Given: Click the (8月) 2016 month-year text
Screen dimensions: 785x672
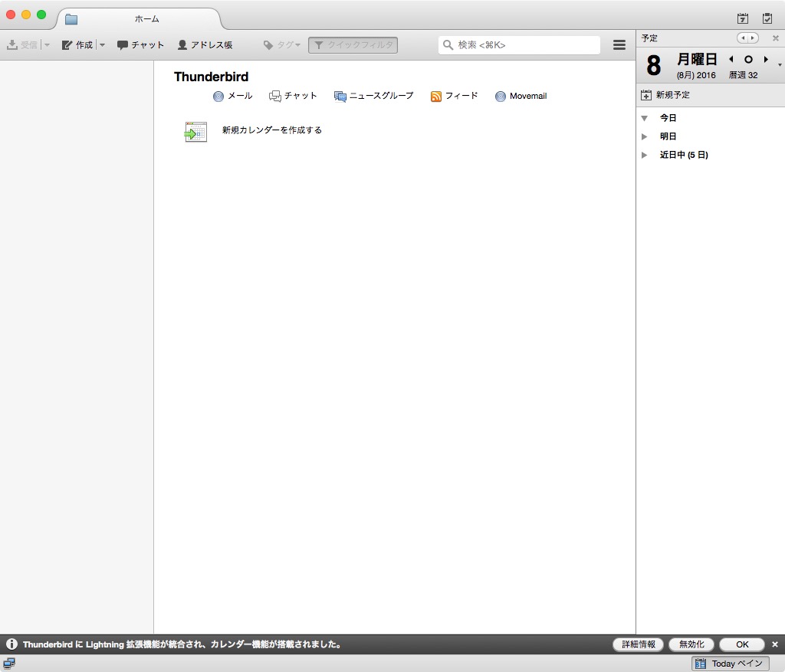Looking at the screenshot, I should (696, 75).
